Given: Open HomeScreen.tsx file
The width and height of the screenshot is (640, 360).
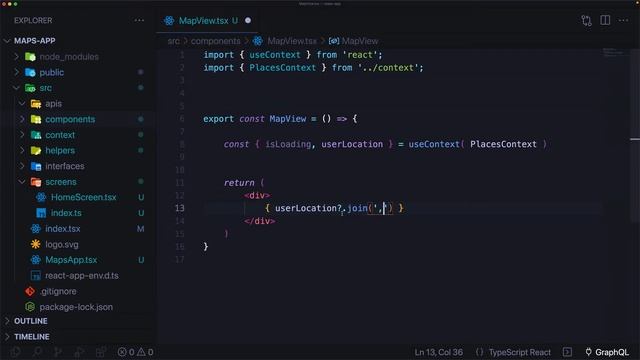Looking at the screenshot, I should (x=83, y=197).
